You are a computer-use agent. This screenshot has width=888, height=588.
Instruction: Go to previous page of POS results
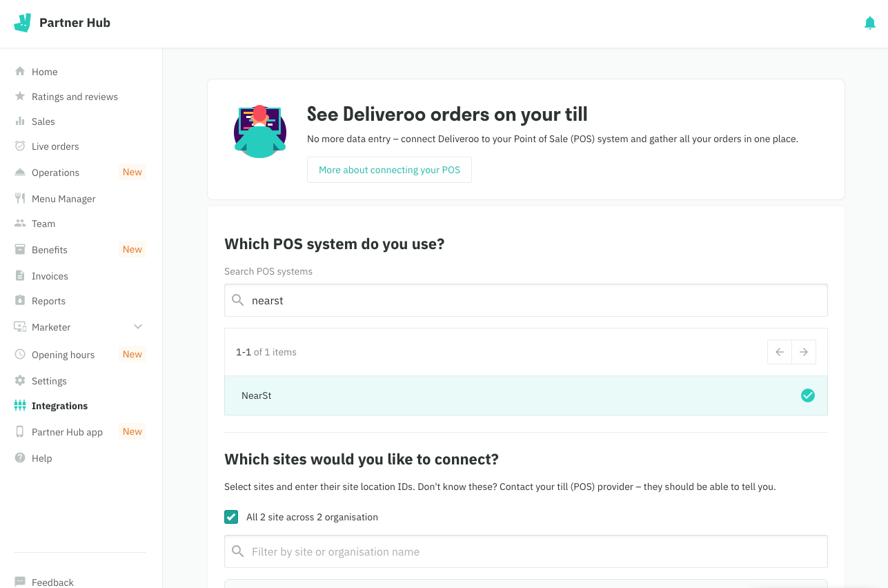click(780, 352)
